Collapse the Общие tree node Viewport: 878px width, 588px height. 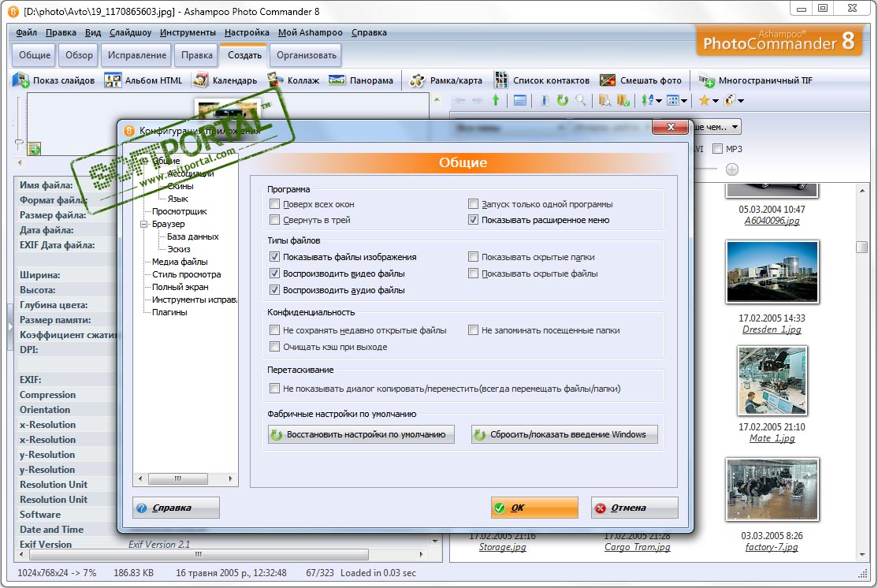click(x=144, y=162)
